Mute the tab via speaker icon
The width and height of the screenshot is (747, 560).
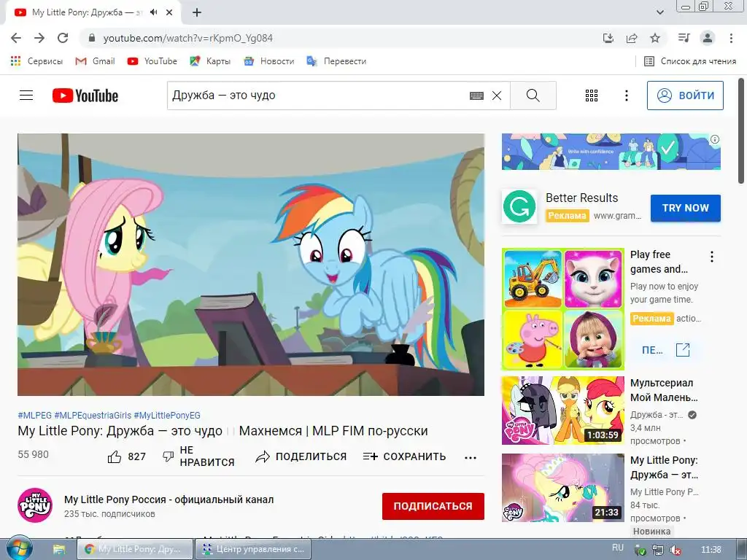pyautogui.click(x=153, y=12)
